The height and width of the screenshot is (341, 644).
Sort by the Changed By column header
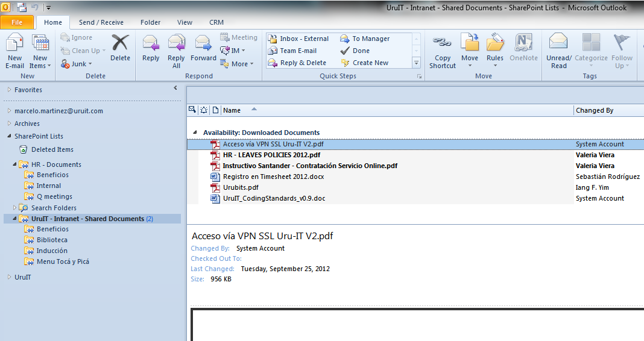point(608,110)
